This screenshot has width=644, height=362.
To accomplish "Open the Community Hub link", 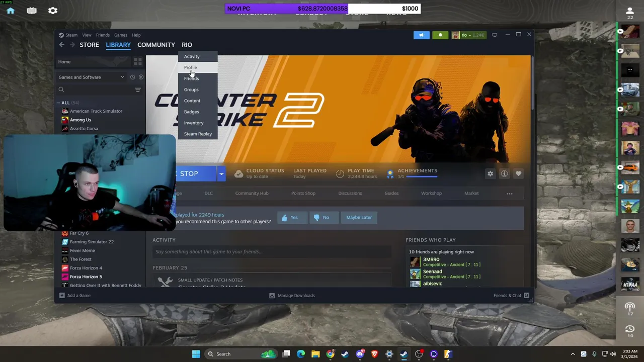I will pos(252,193).
